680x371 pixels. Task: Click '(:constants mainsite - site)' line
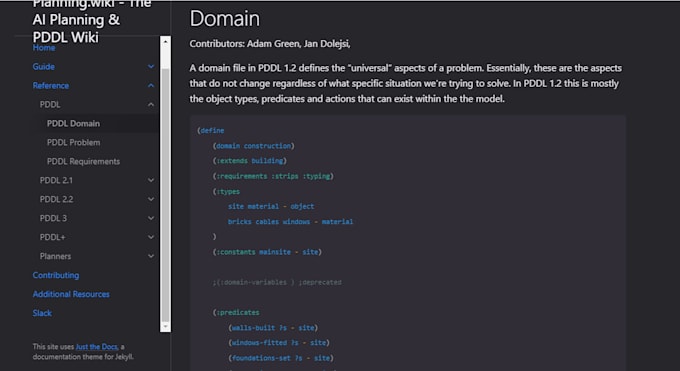pos(267,252)
